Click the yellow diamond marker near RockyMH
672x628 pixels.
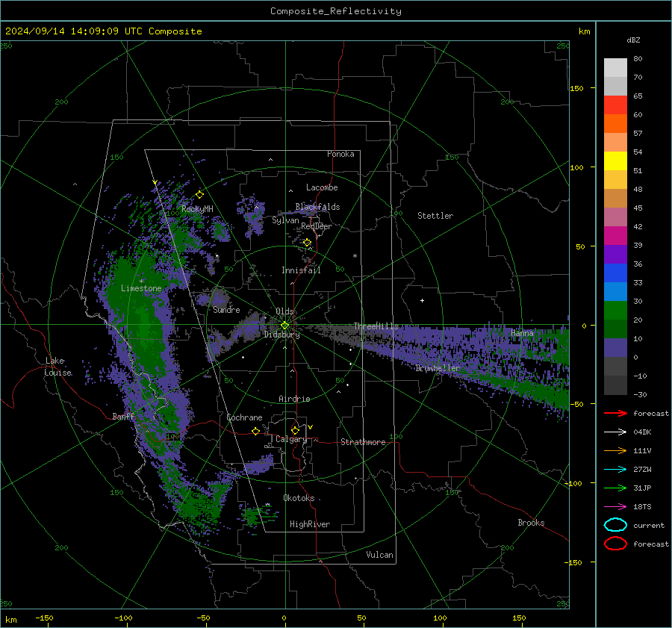pyautogui.click(x=199, y=195)
